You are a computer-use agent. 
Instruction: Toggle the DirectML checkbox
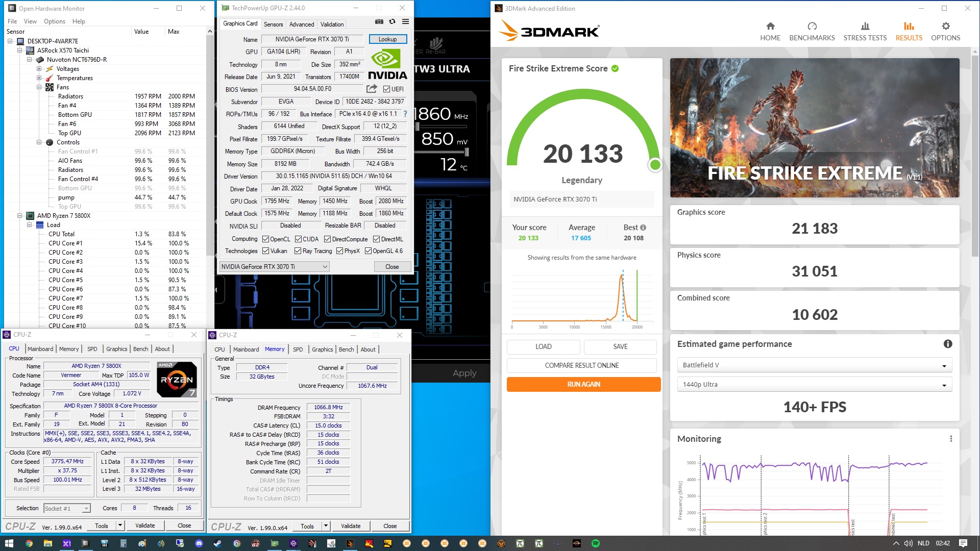pos(376,239)
